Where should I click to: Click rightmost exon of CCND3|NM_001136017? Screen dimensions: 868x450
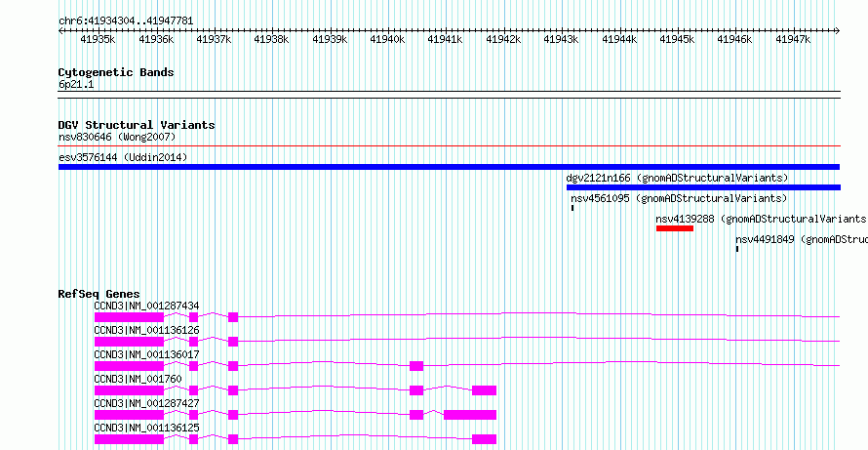pyautogui.click(x=416, y=366)
